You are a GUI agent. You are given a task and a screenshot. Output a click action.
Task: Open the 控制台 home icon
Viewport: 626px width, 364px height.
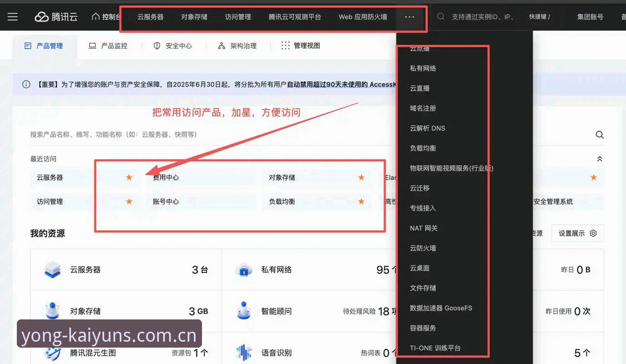click(x=96, y=17)
